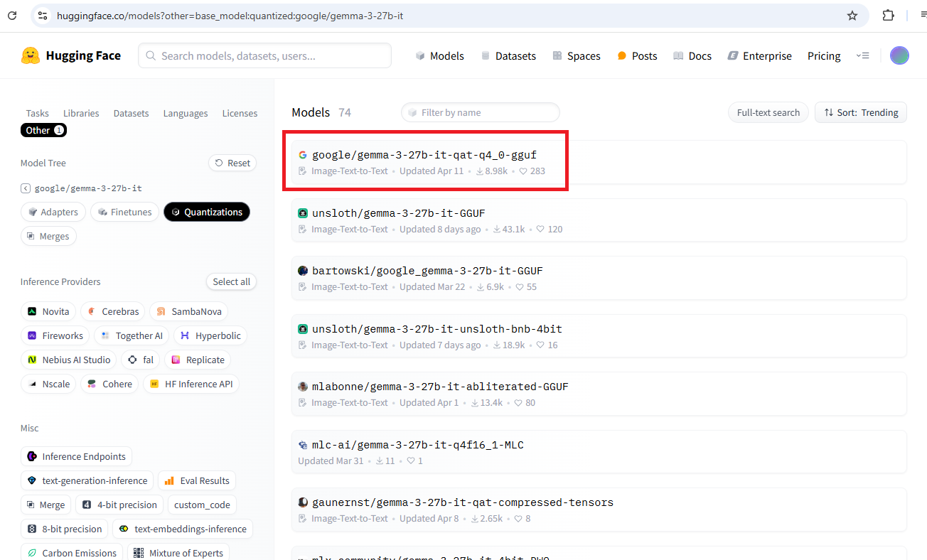This screenshot has height=560, width=927.
Task: Toggle Cerebras inference provider
Action: click(112, 311)
